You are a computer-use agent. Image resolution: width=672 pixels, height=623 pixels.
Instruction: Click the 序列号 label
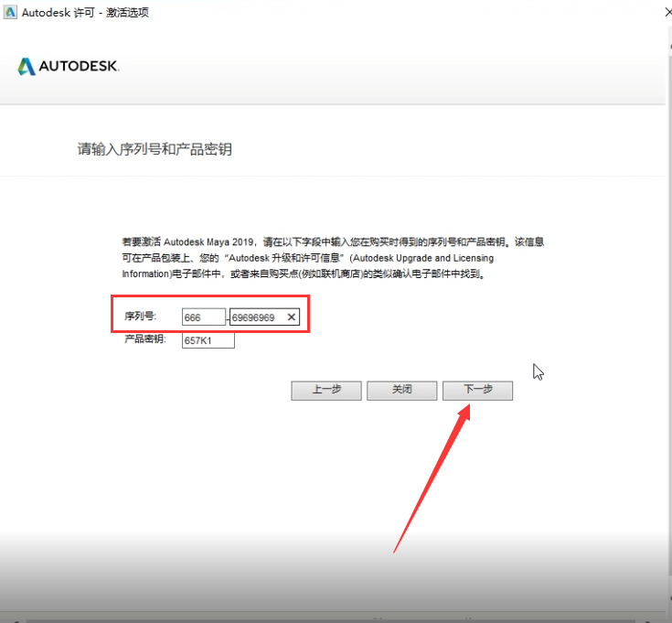pyautogui.click(x=141, y=316)
